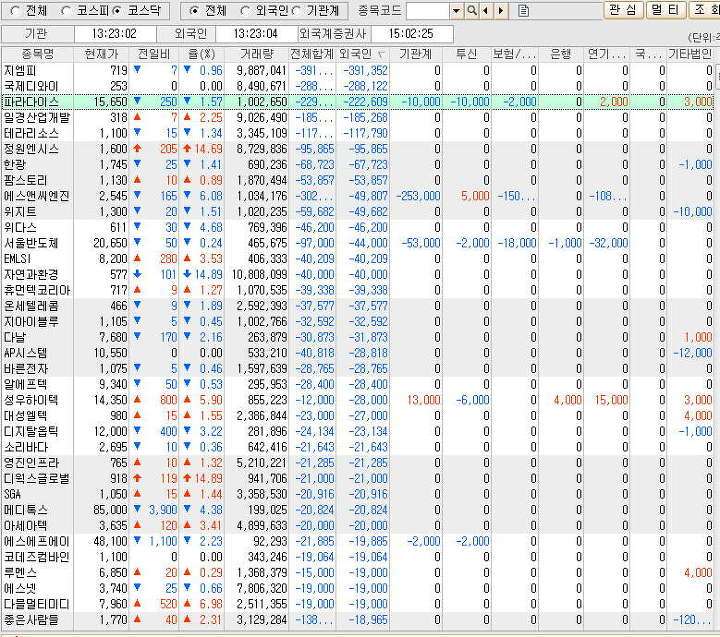Select the 다날 stock name

[x=15, y=337]
